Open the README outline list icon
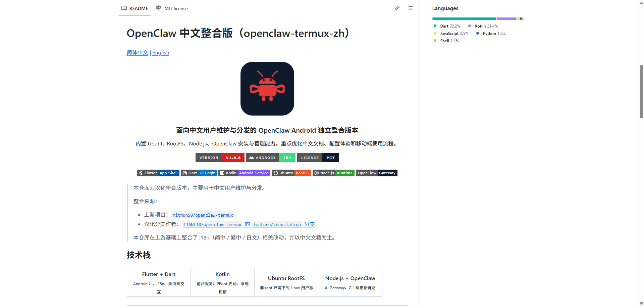The width and height of the screenshot is (644, 306). tap(410, 8)
